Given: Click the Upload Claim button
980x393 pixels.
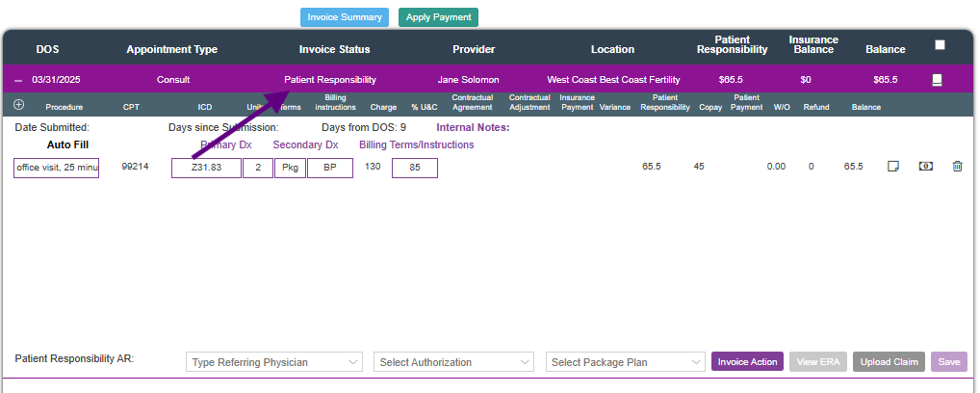Looking at the screenshot, I should [x=889, y=362].
